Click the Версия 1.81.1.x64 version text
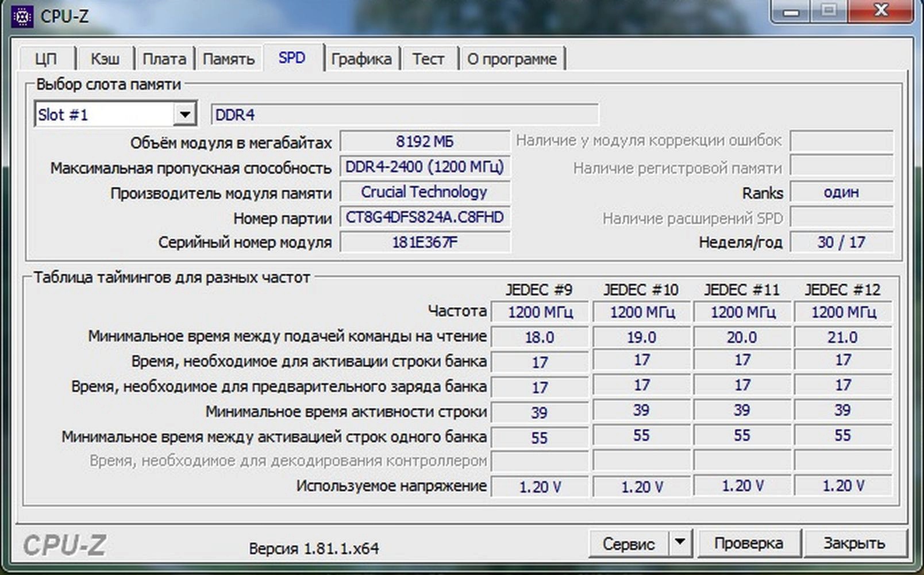924x575 pixels. pos(314,549)
